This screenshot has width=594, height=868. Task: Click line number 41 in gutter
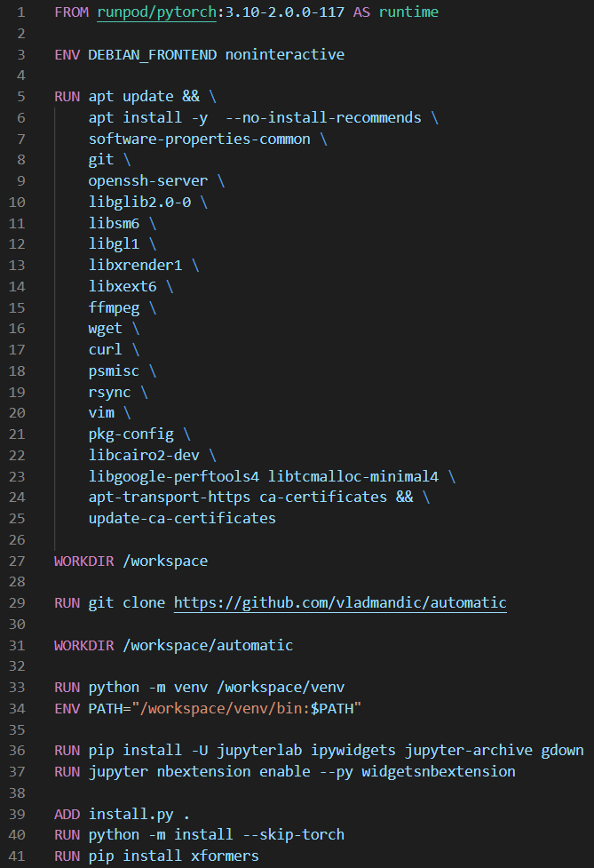(17, 856)
